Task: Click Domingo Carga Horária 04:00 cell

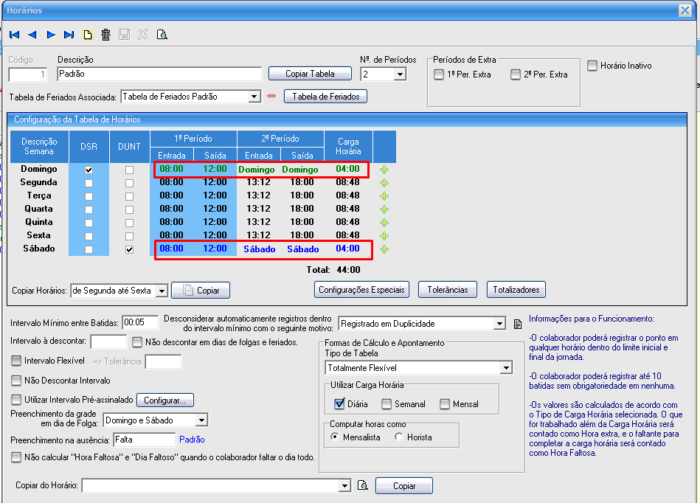Action: (348, 169)
